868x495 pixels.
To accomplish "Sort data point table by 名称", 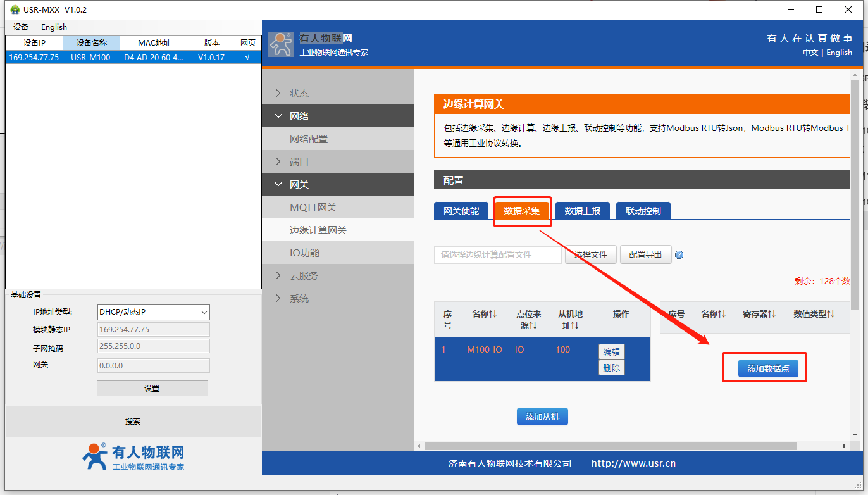I will [714, 314].
